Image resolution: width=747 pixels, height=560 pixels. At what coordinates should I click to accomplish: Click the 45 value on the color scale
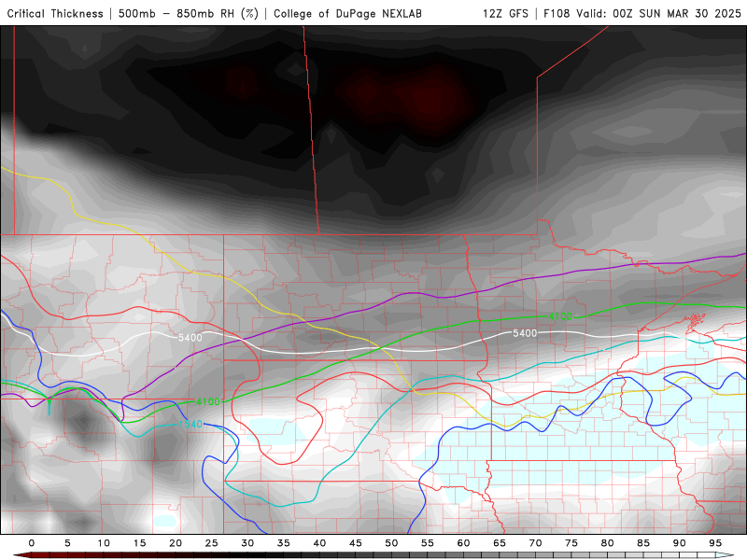[356, 543]
